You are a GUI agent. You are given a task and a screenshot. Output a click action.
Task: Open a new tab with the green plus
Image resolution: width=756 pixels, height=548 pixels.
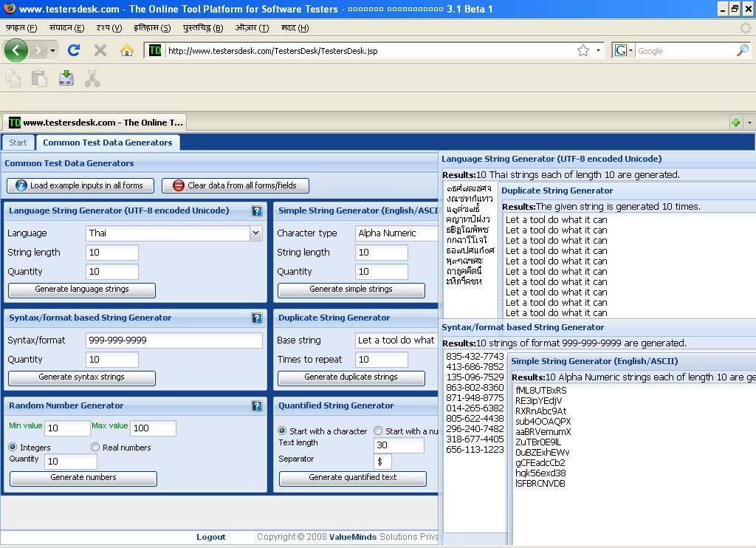(x=736, y=123)
